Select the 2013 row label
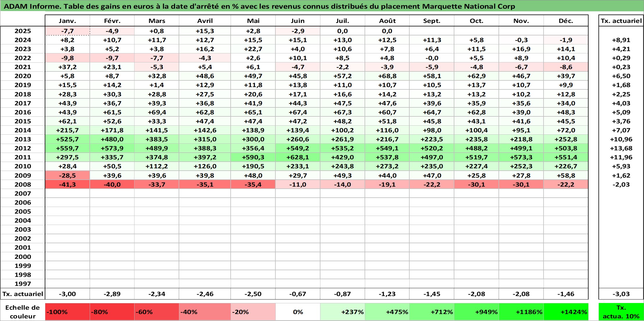Viewport: 644px width, 321px height. click(x=23, y=139)
